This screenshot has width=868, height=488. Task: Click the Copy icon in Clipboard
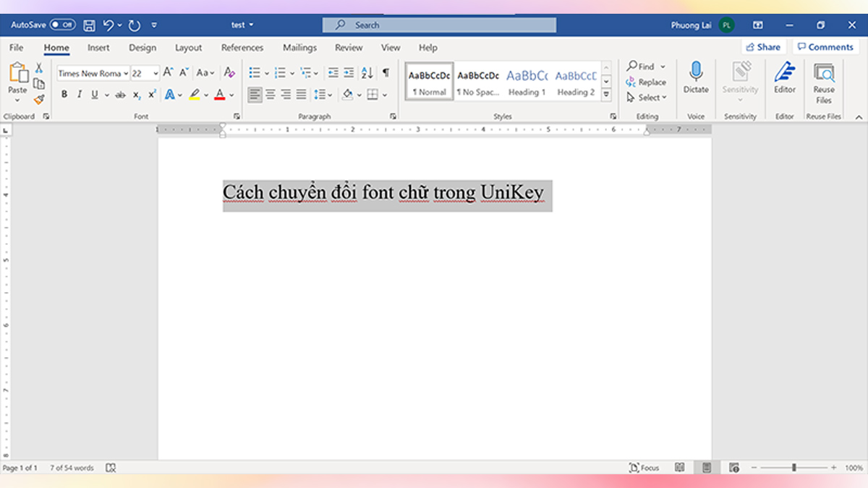[39, 84]
